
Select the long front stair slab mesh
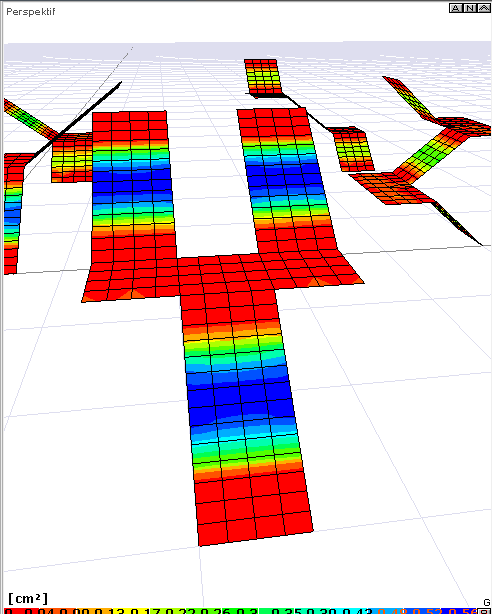[245, 415]
